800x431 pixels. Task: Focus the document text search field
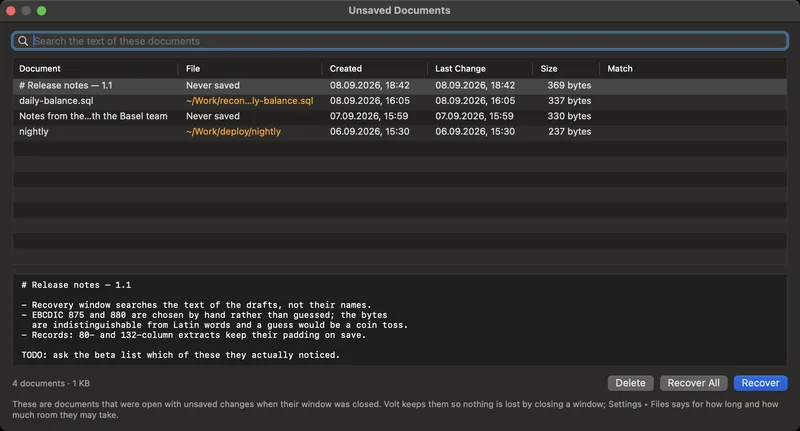point(399,41)
